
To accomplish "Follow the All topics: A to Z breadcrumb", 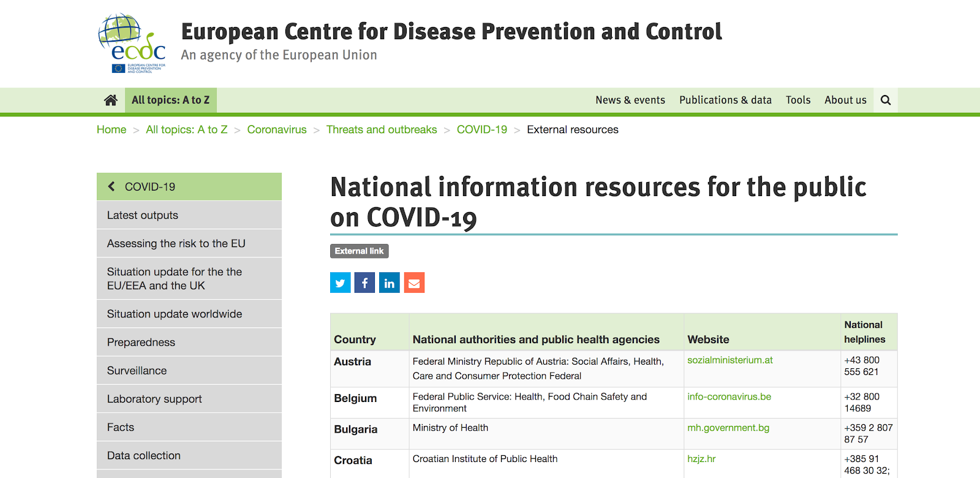I will point(187,129).
